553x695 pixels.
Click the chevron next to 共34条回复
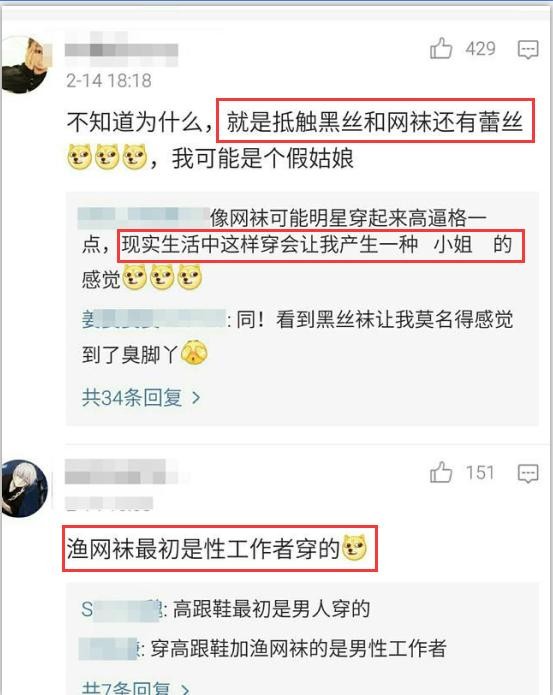pyautogui.click(x=196, y=398)
